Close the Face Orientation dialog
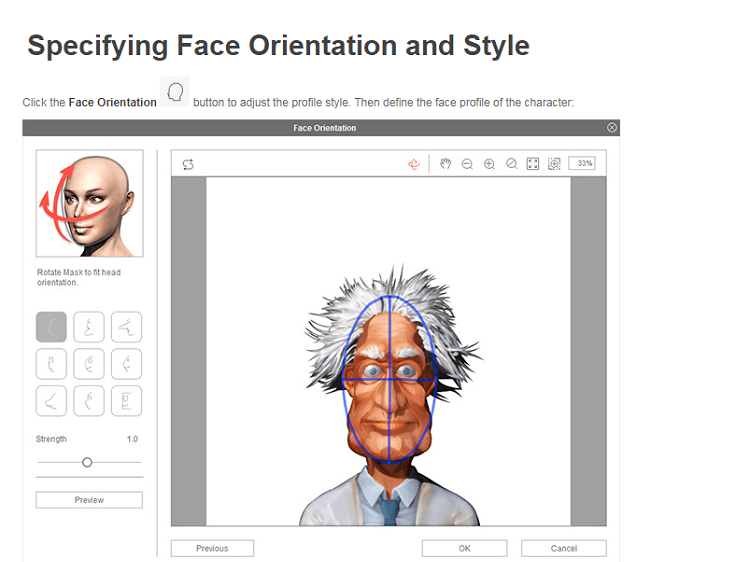The height and width of the screenshot is (562, 750). (x=611, y=127)
